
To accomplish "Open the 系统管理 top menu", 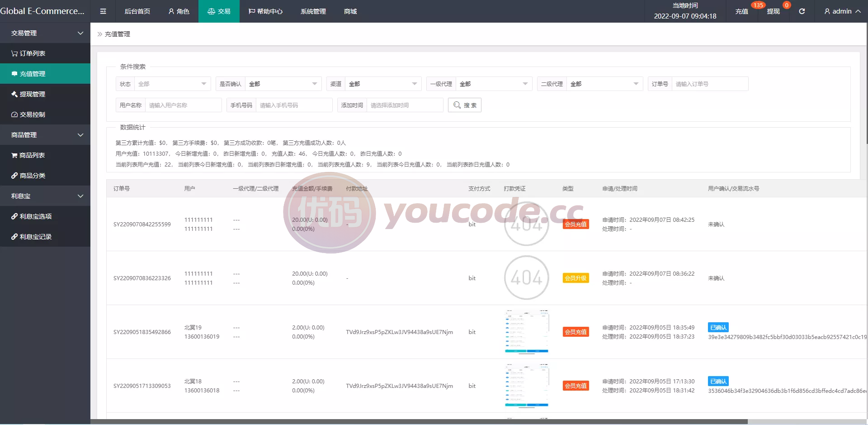I will [313, 11].
